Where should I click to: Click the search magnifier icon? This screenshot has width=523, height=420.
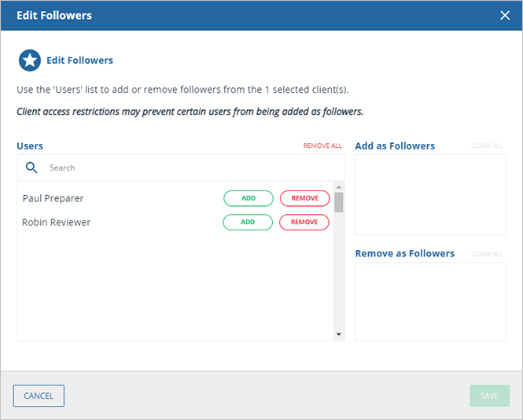32,168
